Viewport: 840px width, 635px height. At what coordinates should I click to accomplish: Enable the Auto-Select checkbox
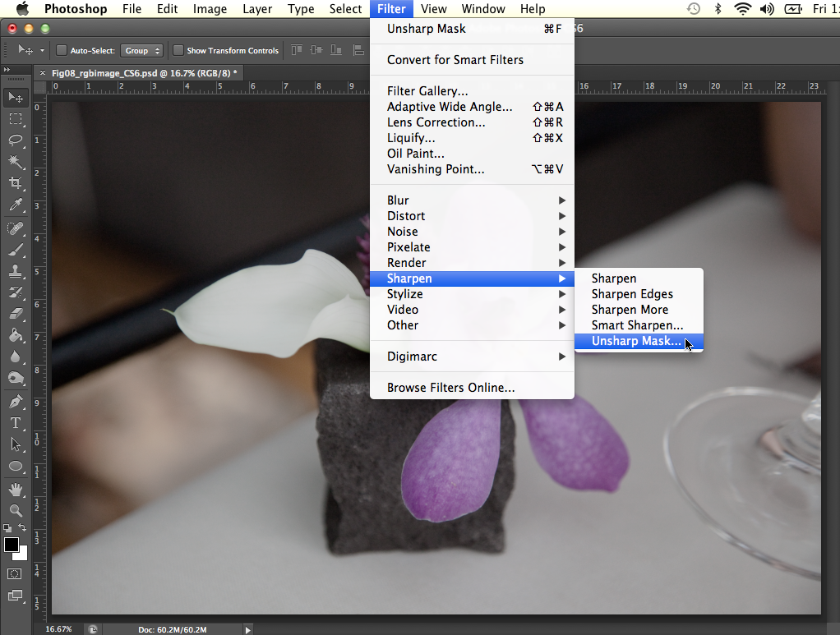62,51
